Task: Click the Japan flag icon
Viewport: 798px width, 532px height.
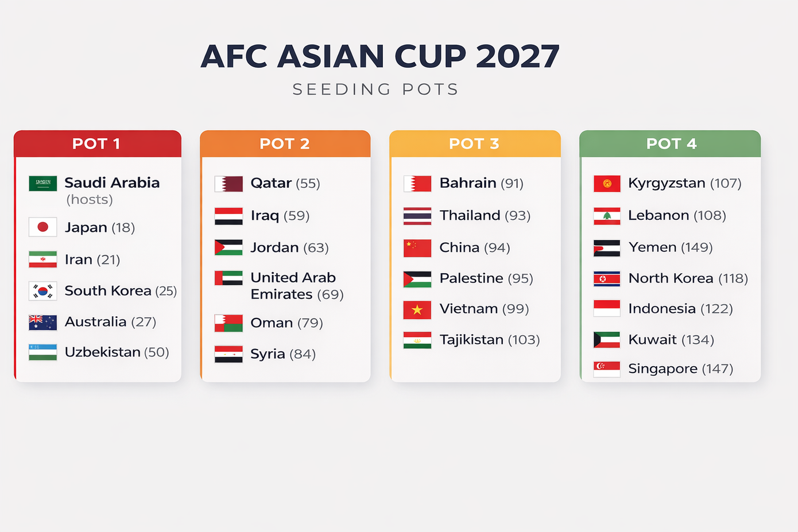Action: click(x=43, y=227)
